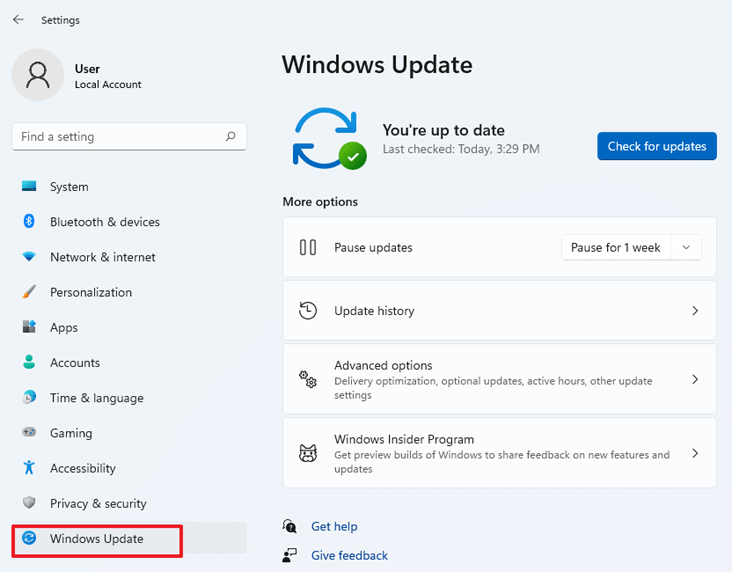Click the search magnifier icon

[x=231, y=137]
